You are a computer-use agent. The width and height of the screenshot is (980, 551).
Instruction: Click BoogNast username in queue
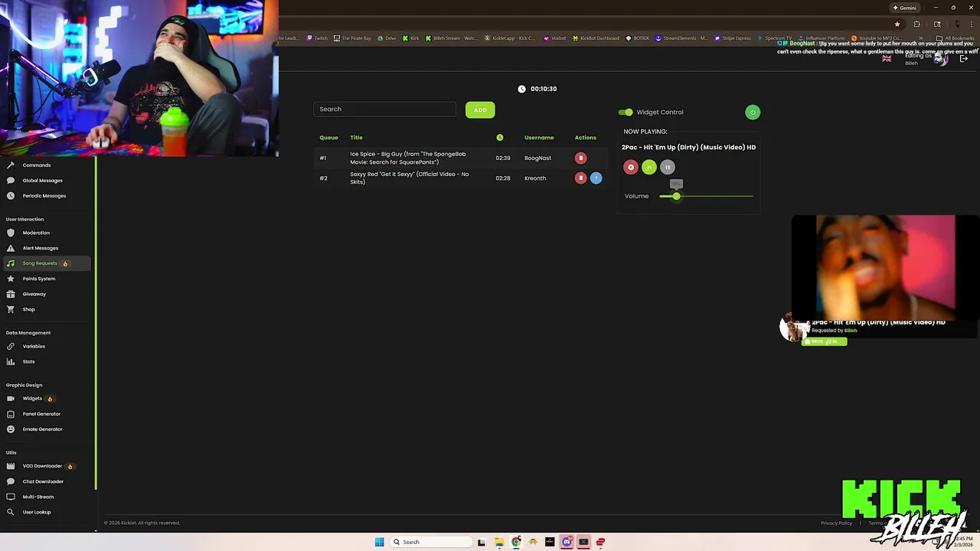[537, 158]
